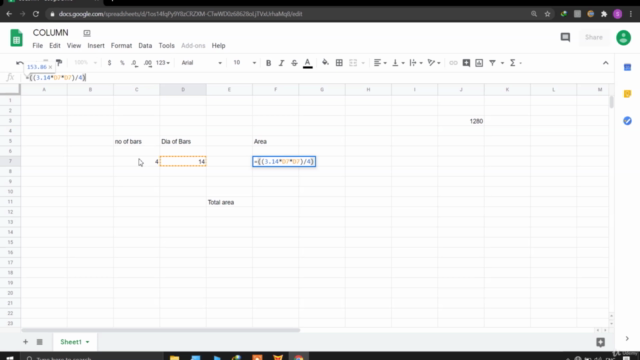The image size is (640, 360).
Task: Select the paint format tool
Action: point(59,63)
